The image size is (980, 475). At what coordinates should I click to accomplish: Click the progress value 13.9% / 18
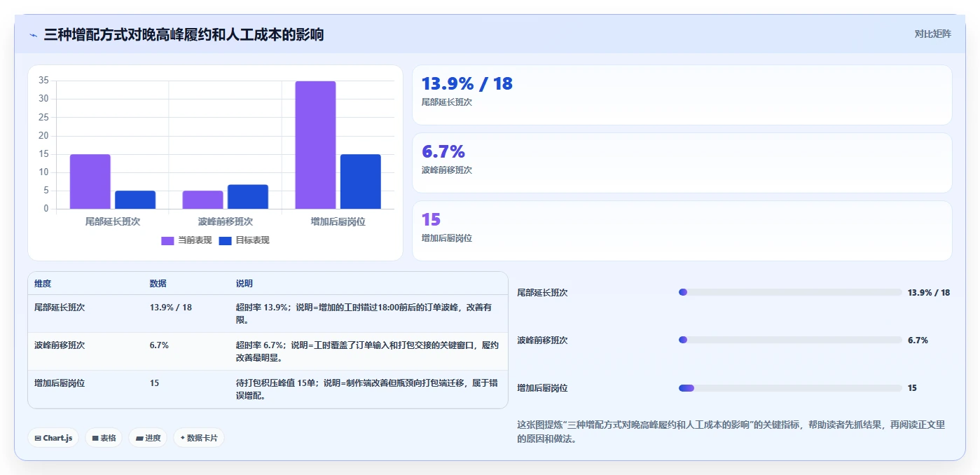click(x=929, y=293)
